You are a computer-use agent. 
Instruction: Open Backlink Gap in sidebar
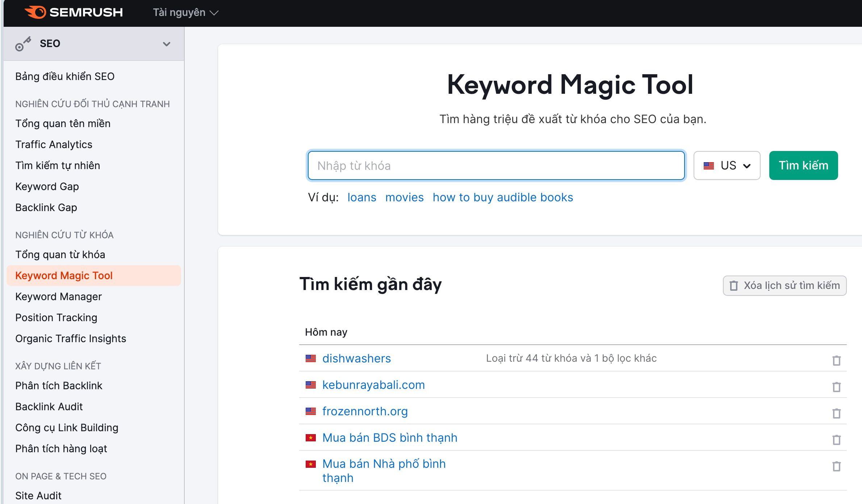(46, 207)
